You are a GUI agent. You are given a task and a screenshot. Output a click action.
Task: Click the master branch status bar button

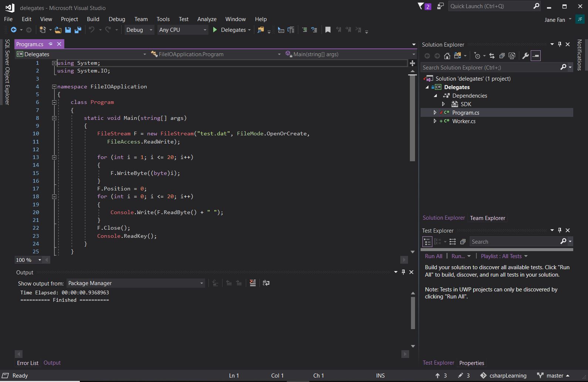(x=553, y=376)
